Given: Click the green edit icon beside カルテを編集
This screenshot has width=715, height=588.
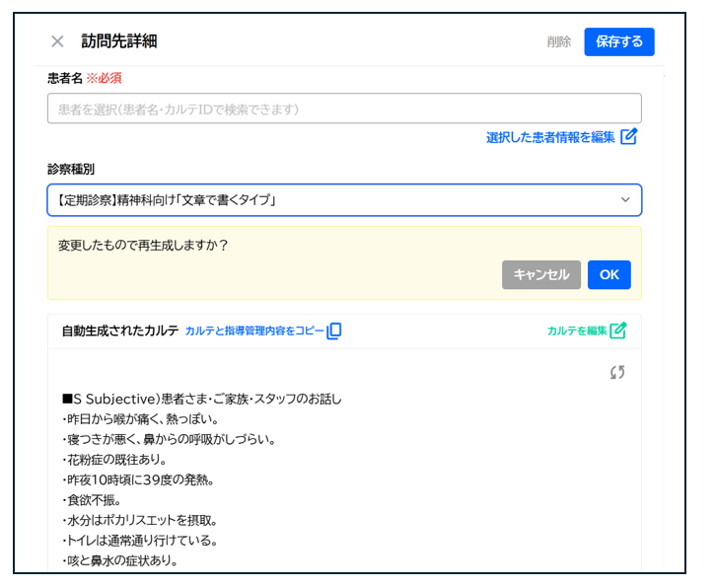Looking at the screenshot, I should tap(618, 331).
